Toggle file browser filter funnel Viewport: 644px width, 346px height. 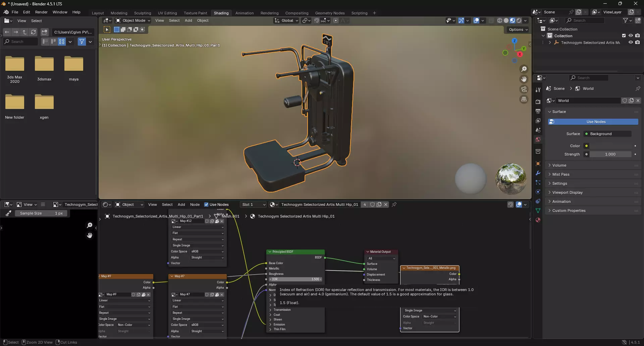(x=82, y=42)
